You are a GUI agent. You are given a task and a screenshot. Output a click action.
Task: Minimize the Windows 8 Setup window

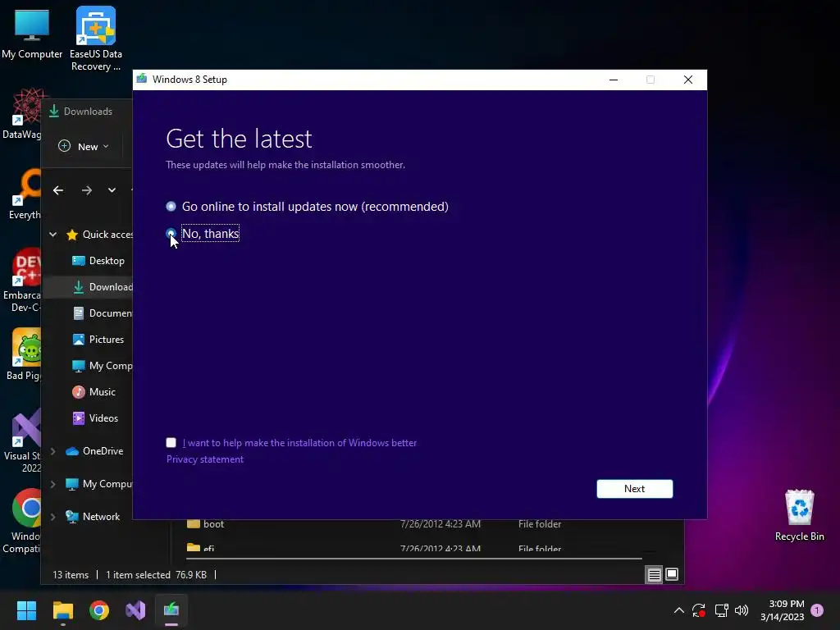tap(614, 80)
